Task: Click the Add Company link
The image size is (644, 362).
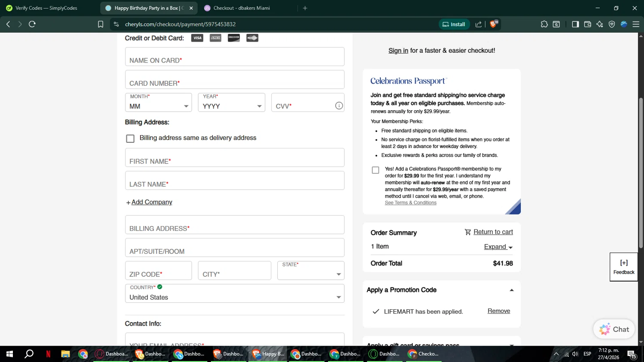Action: click(152, 202)
